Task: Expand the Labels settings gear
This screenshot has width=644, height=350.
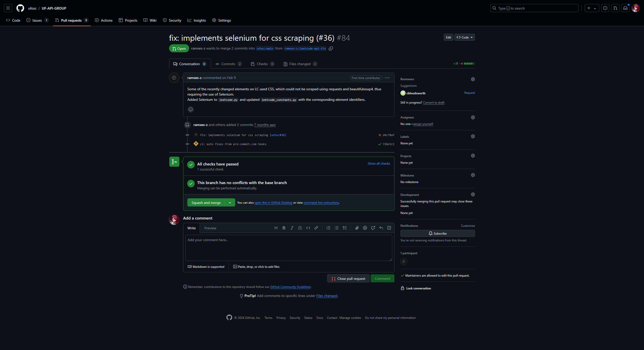Action: [x=473, y=137]
